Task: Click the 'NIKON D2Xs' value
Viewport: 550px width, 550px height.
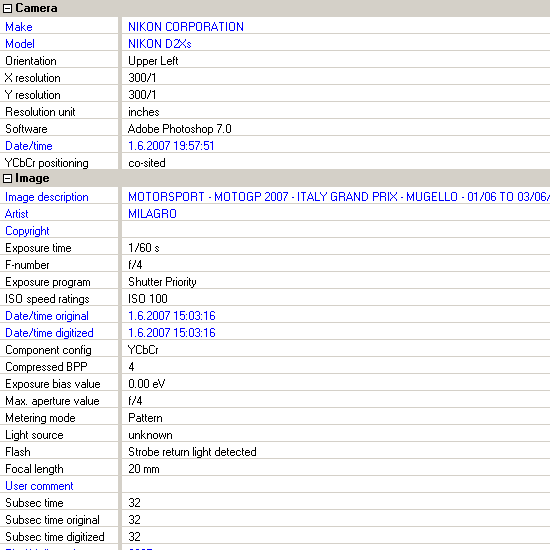Action: pos(160,44)
